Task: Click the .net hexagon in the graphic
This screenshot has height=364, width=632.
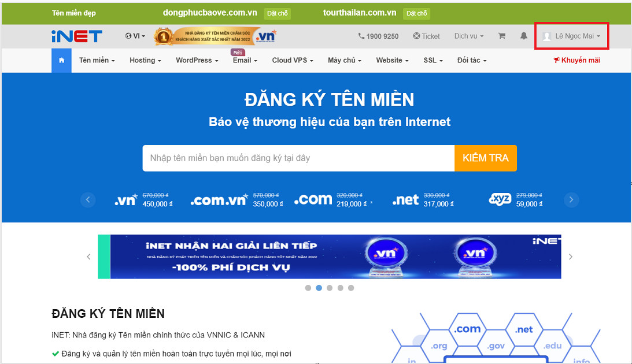Action: (523, 329)
